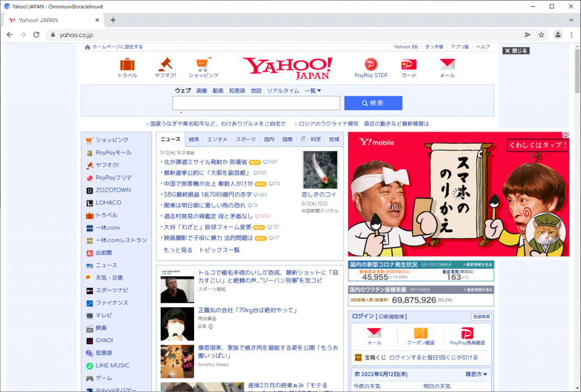The width and height of the screenshot is (581, 392).
Task: Open a new browser tab
Action: [113, 20]
